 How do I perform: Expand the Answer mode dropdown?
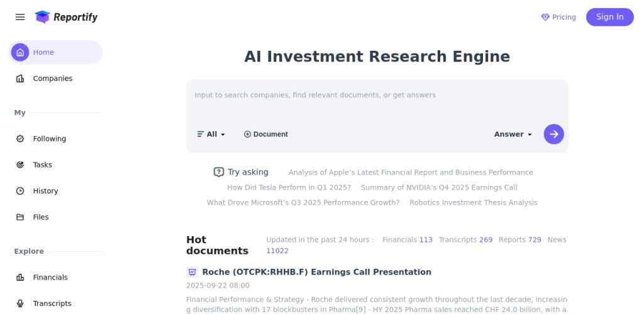pyautogui.click(x=513, y=134)
